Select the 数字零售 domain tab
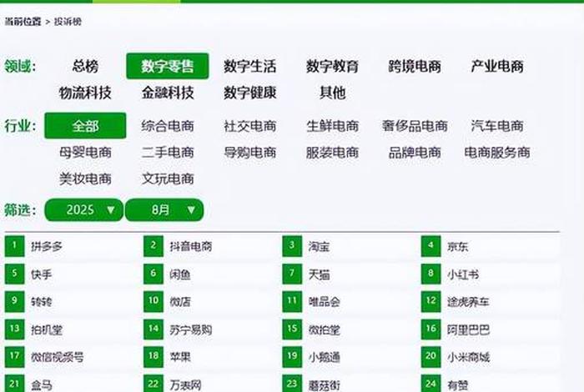Screen dimensions: 584x392 (x=167, y=66)
